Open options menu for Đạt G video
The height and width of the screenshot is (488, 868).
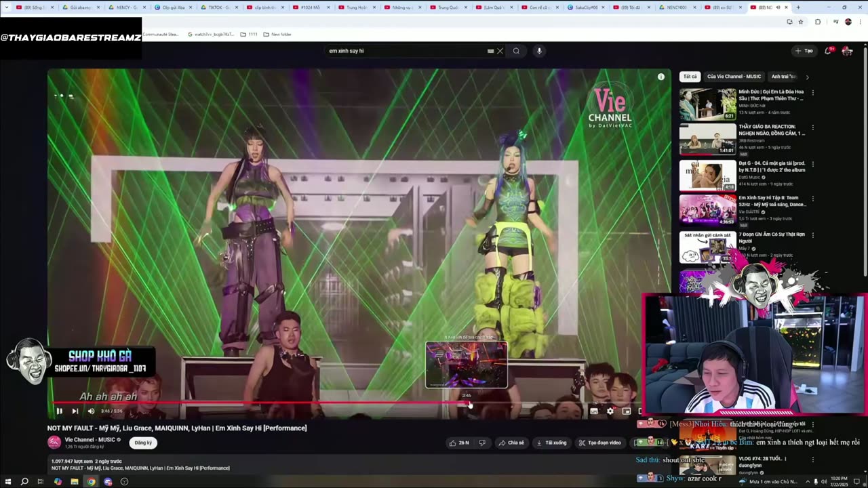coord(812,163)
